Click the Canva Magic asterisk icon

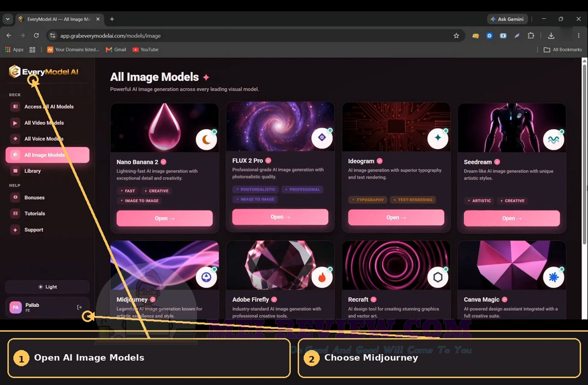click(x=554, y=278)
